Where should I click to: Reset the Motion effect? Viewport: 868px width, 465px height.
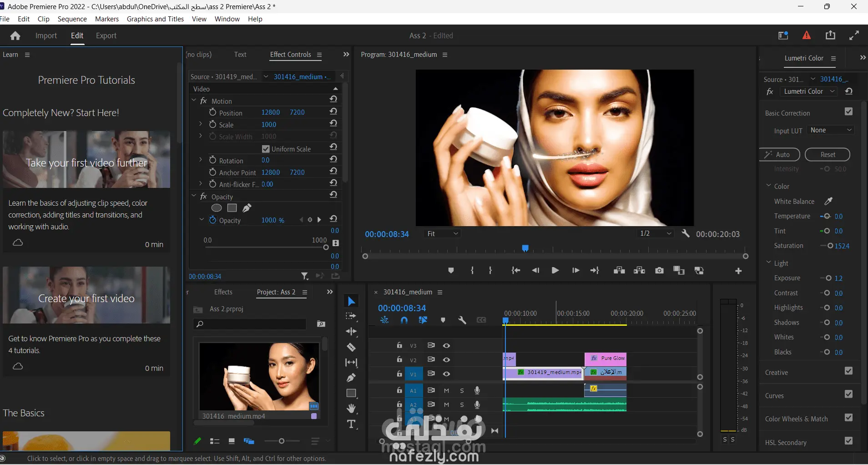pos(333,99)
